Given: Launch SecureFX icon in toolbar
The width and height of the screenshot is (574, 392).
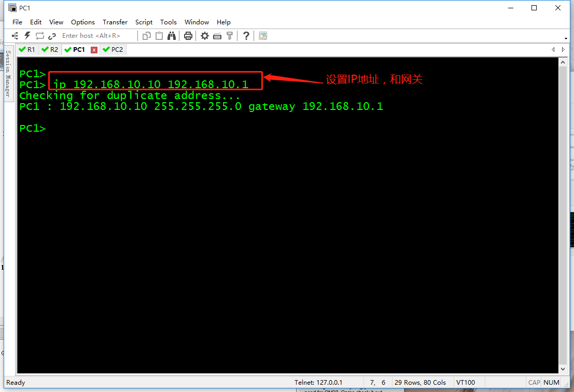Looking at the screenshot, I should tap(263, 36).
